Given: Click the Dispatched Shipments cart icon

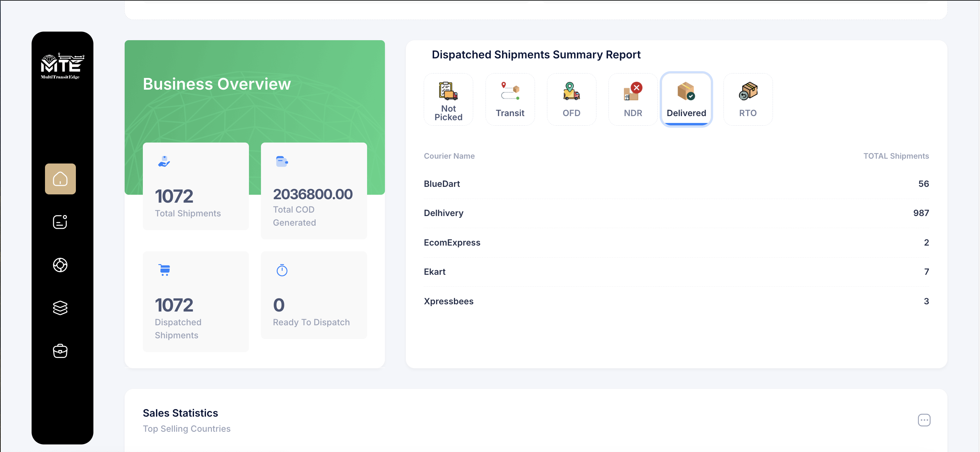Looking at the screenshot, I should pyautogui.click(x=164, y=270).
